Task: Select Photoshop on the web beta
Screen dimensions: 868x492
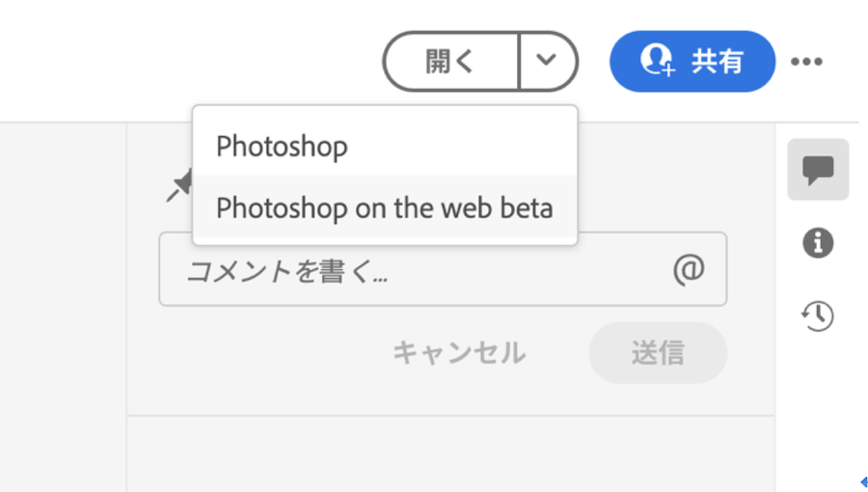Action: (x=384, y=207)
